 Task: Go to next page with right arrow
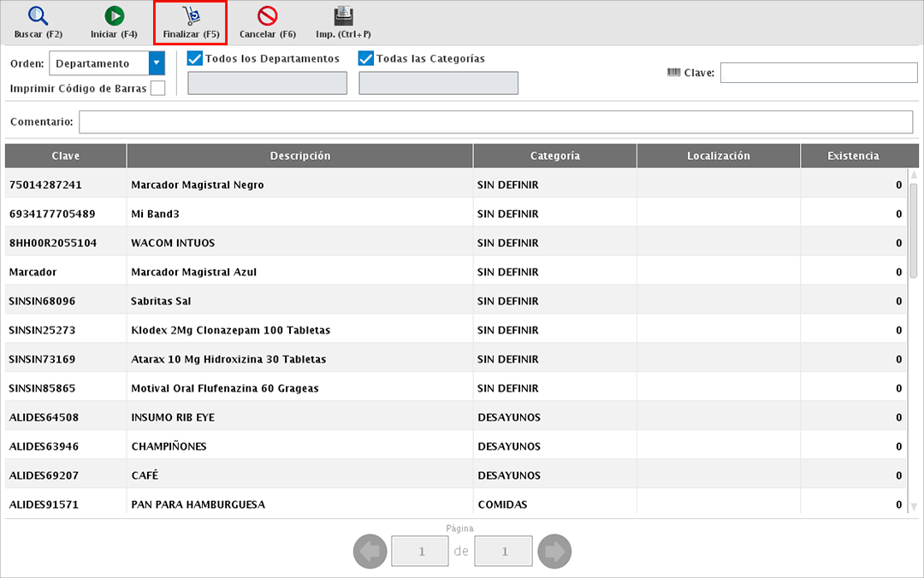point(554,551)
